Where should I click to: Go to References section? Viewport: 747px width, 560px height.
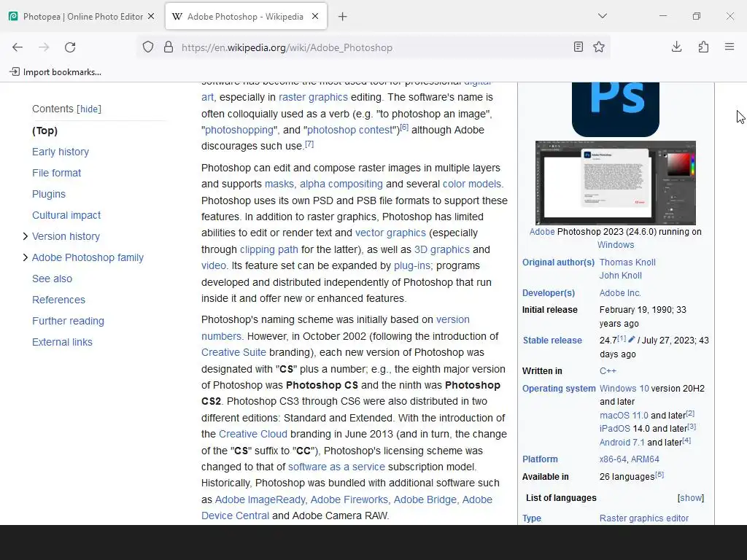(58, 300)
